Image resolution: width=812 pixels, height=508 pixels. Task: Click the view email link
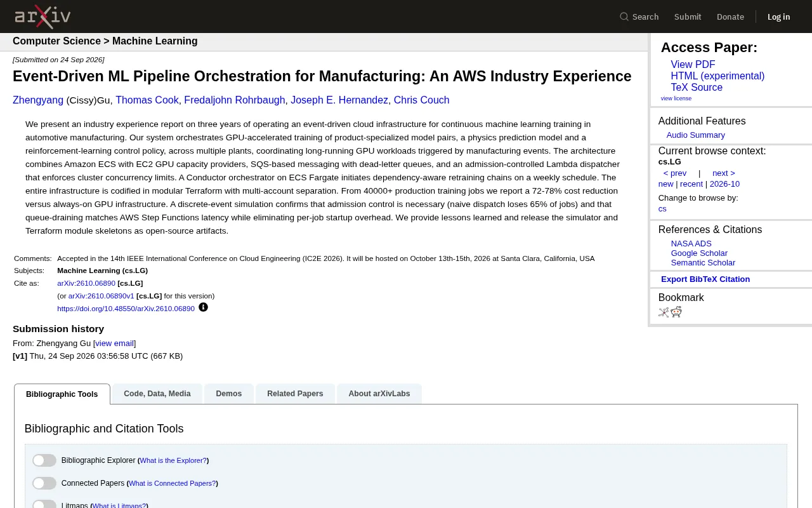pyautogui.click(x=114, y=344)
